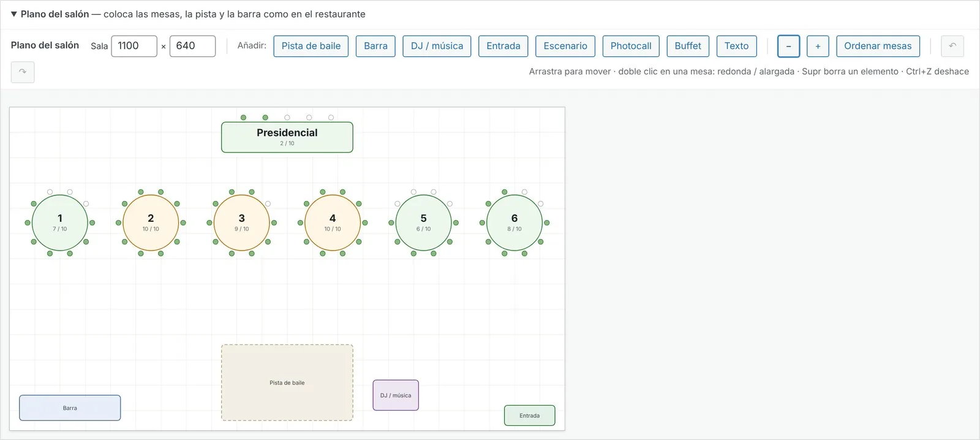The width and height of the screenshot is (980, 440).
Task: Add a Barra element
Action: click(375, 46)
